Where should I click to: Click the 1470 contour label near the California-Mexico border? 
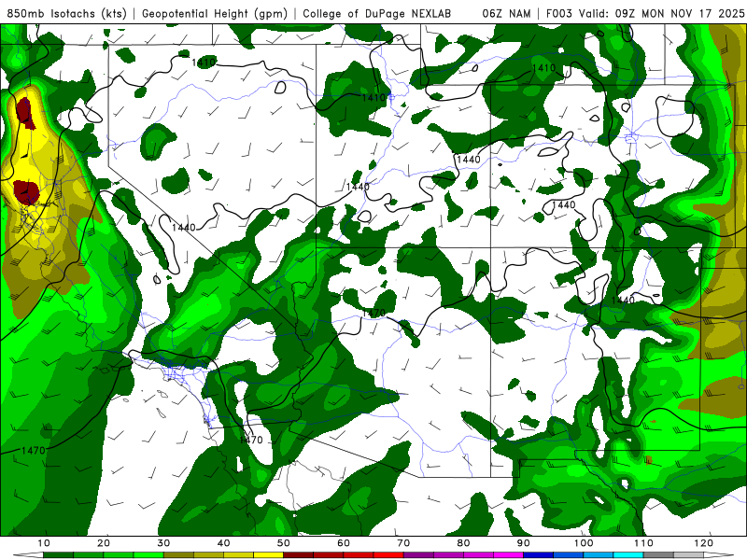(251, 440)
